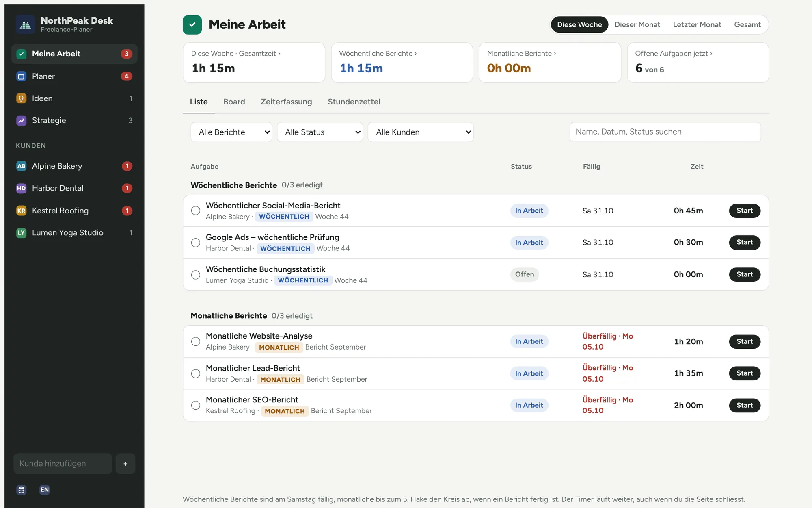The height and width of the screenshot is (508, 812).
Task: Start timer for Monatlicher Lead-Bericht
Action: (745, 373)
